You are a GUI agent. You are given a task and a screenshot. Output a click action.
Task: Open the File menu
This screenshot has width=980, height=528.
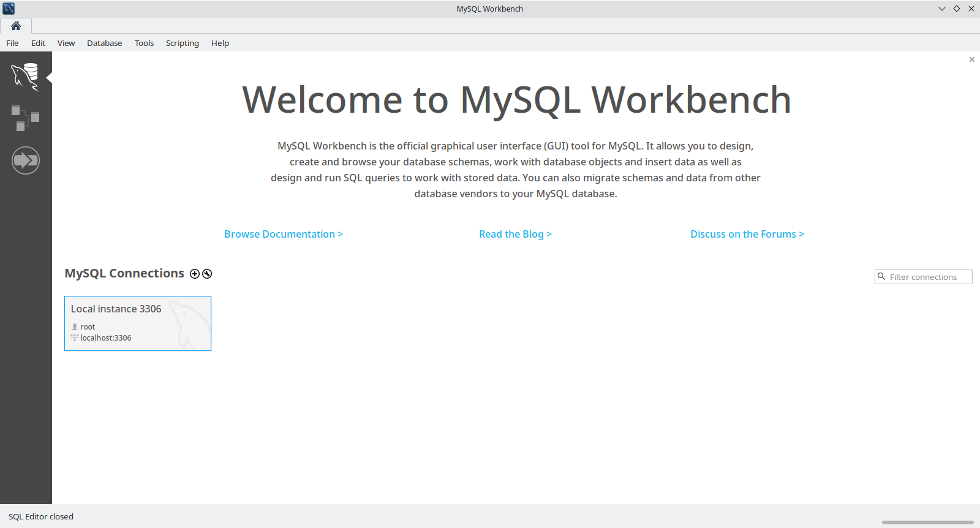[12, 43]
